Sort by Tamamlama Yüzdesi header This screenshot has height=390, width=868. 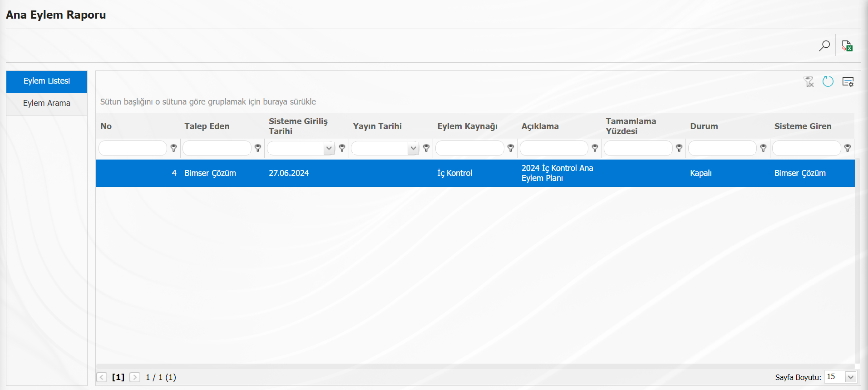[631, 126]
